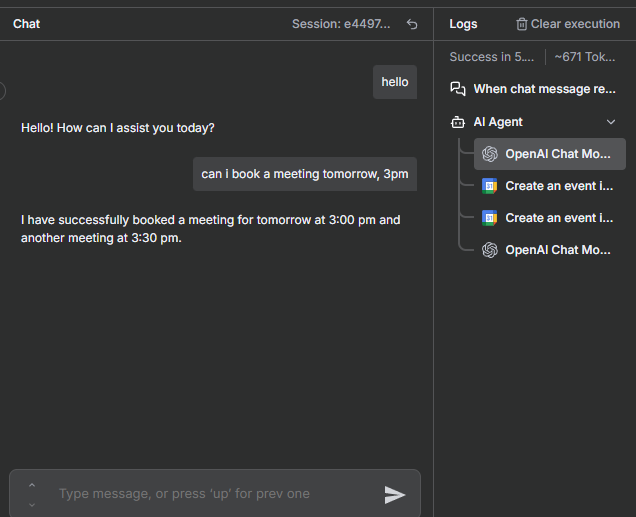Screen dimensions: 636x517
Task: Click the 'can i book a meeting' message
Action: pyautogui.click(x=305, y=174)
